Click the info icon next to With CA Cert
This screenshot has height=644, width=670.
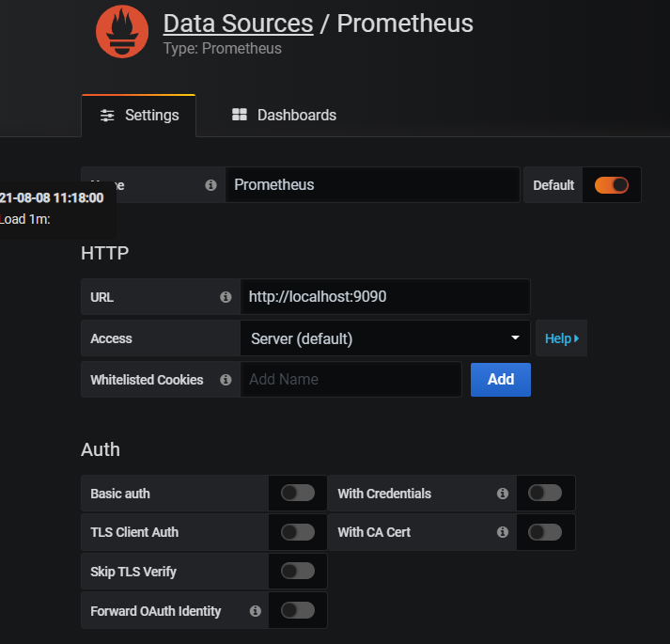[x=503, y=532]
